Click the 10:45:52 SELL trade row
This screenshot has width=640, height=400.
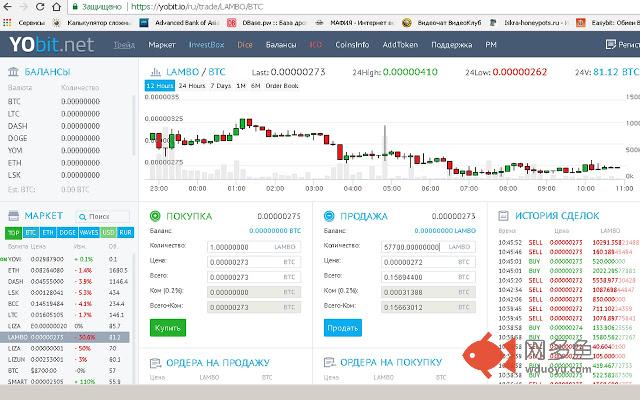point(569,242)
